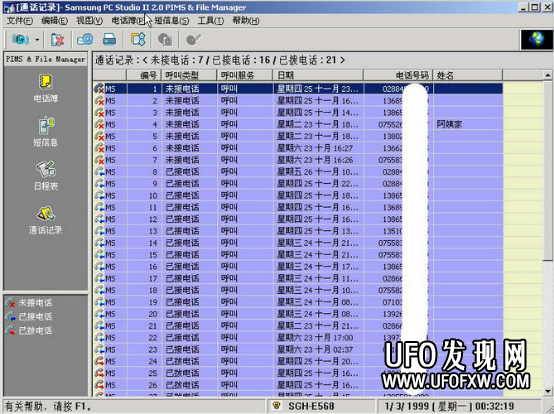Select row number 10 cell
Screen dimensions: 554x414
coord(144,195)
